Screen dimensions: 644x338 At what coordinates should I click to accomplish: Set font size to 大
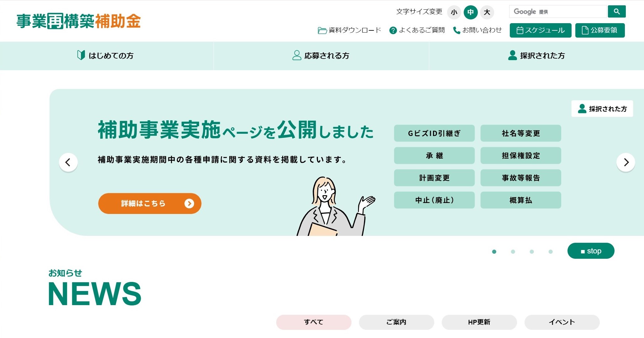487,12
